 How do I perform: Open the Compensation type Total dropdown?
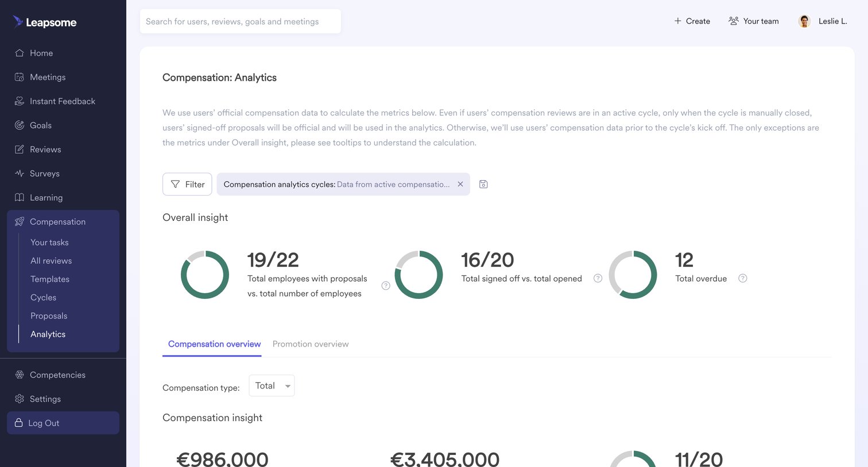(272, 386)
